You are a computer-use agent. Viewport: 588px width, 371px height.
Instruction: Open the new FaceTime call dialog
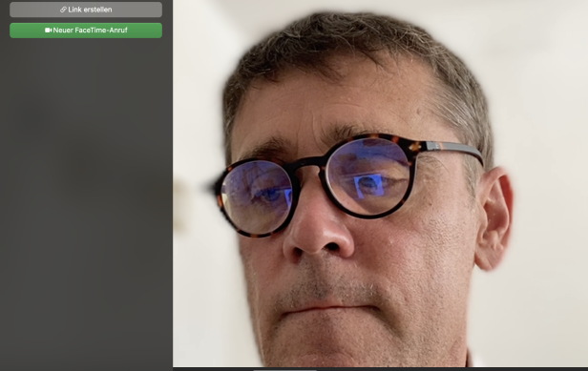[x=86, y=31]
